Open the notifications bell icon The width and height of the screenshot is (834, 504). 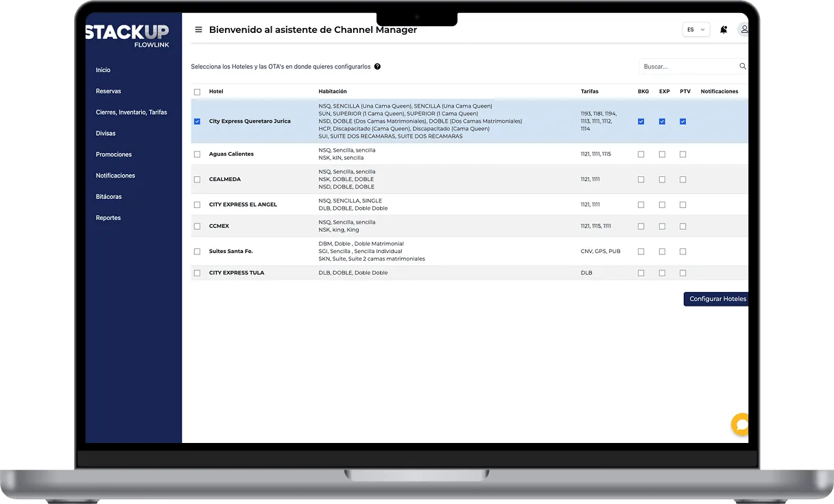pyautogui.click(x=724, y=29)
